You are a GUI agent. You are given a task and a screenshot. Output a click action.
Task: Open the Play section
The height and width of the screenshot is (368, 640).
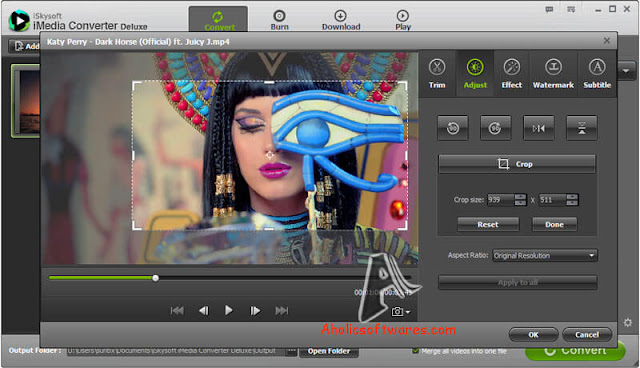tap(402, 20)
